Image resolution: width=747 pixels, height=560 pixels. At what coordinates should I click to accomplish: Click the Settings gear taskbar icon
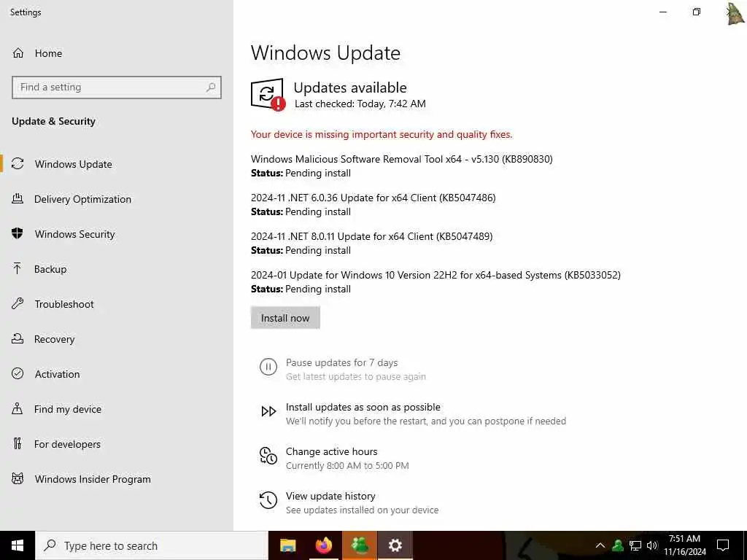pos(395,545)
